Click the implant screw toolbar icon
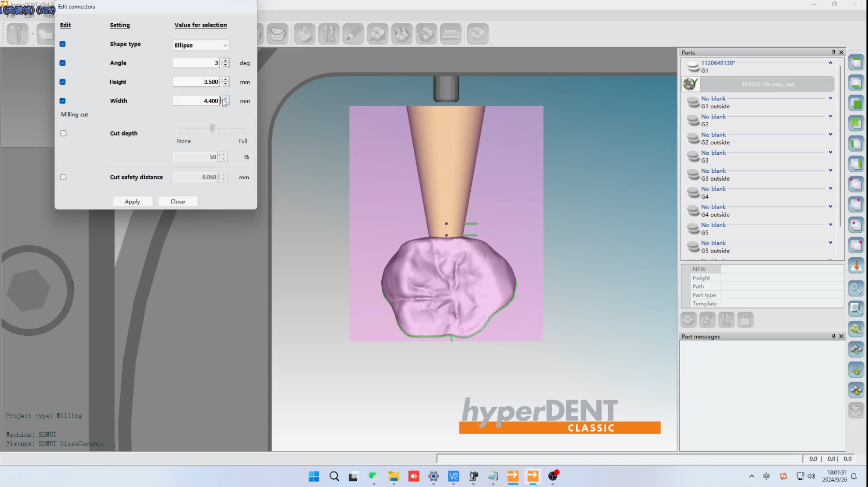 tap(18, 34)
